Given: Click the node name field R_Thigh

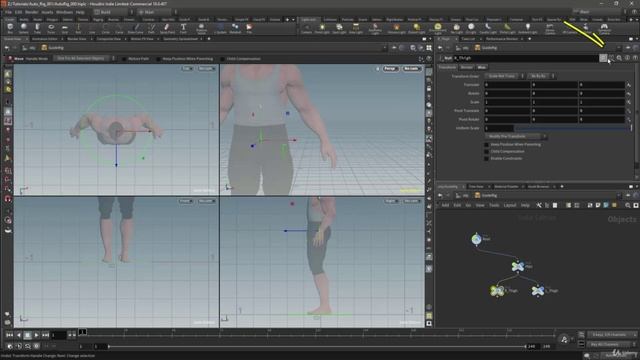Looking at the screenshot, I should [x=525, y=58].
